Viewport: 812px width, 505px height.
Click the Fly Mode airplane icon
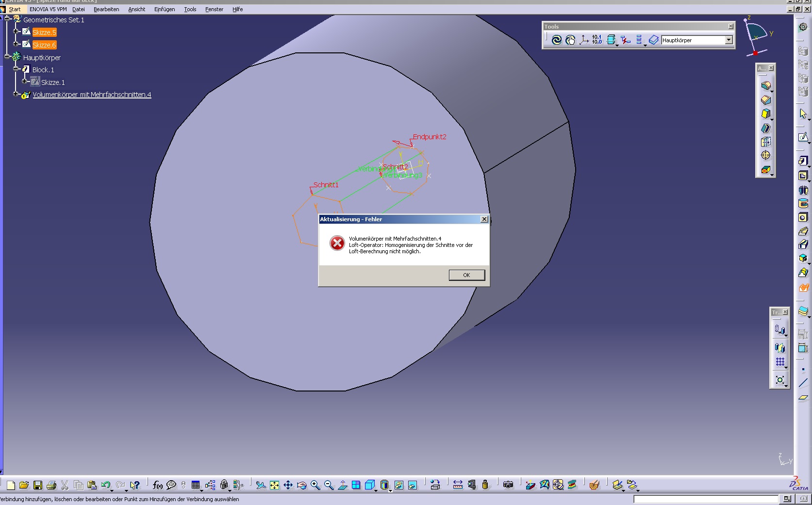pyautogui.click(x=261, y=485)
